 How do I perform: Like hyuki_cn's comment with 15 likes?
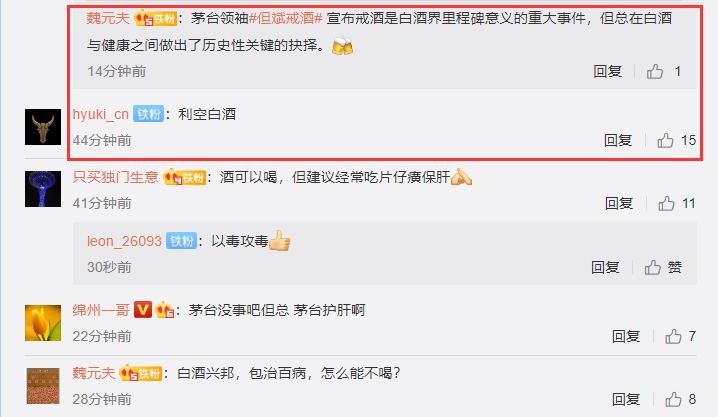(665, 140)
